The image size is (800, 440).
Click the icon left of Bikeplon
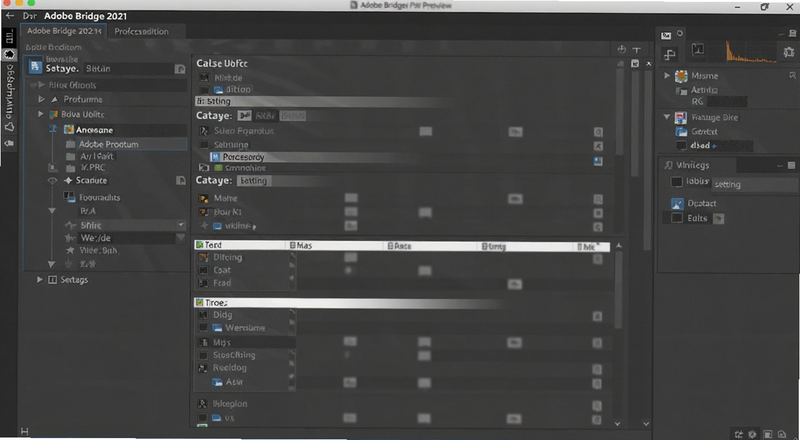coord(203,404)
